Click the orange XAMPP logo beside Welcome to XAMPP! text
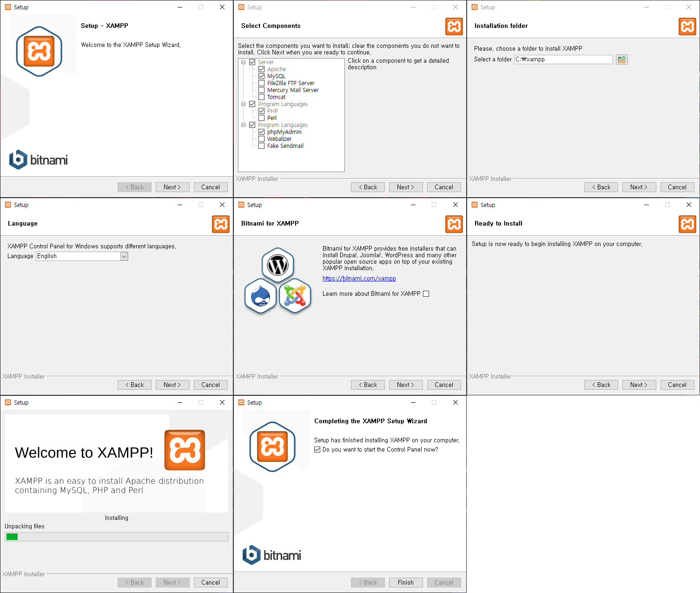 pyautogui.click(x=185, y=450)
